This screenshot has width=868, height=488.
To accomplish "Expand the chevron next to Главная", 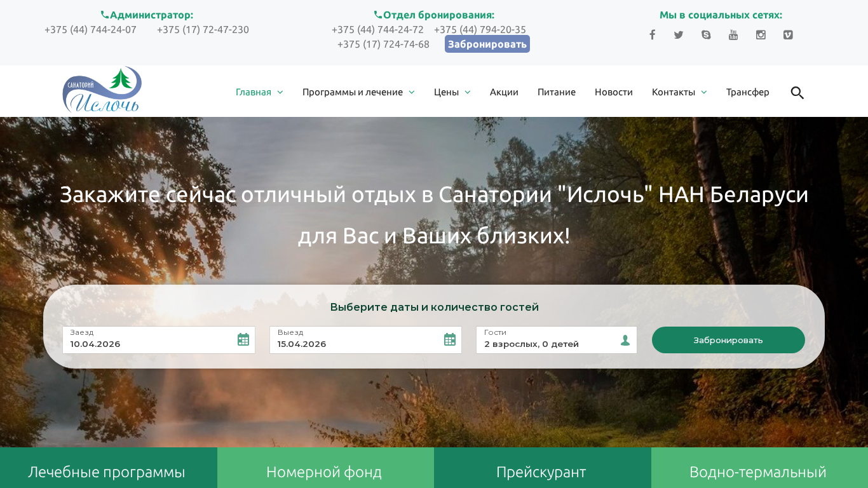I will click(x=280, y=92).
